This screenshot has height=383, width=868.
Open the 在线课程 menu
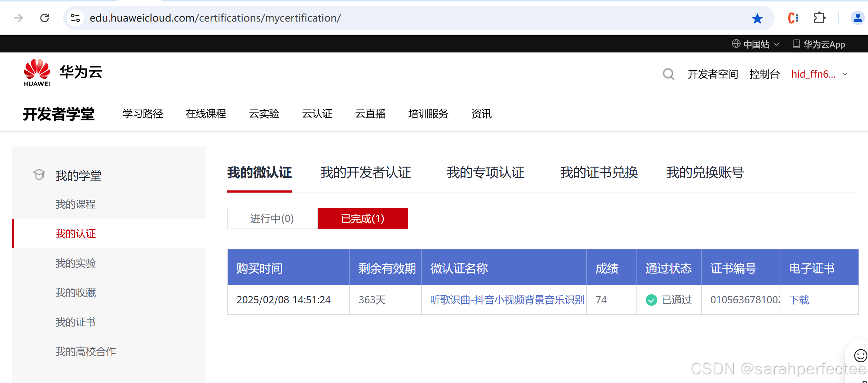pyautogui.click(x=206, y=114)
